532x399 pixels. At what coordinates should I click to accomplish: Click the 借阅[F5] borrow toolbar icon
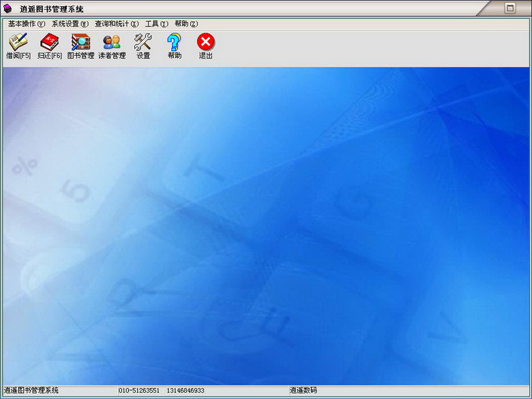pos(18,46)
